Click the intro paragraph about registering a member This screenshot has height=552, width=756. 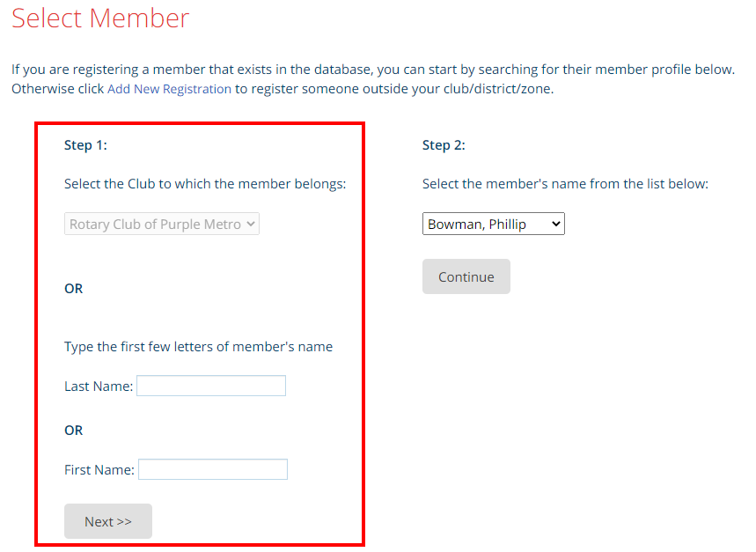[x=372, y=70]
